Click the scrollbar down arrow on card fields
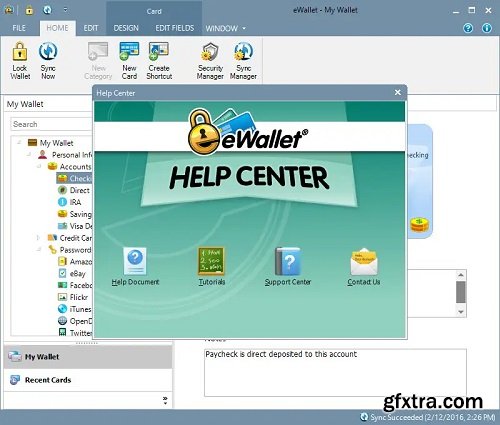 click(x=461, y=312)
